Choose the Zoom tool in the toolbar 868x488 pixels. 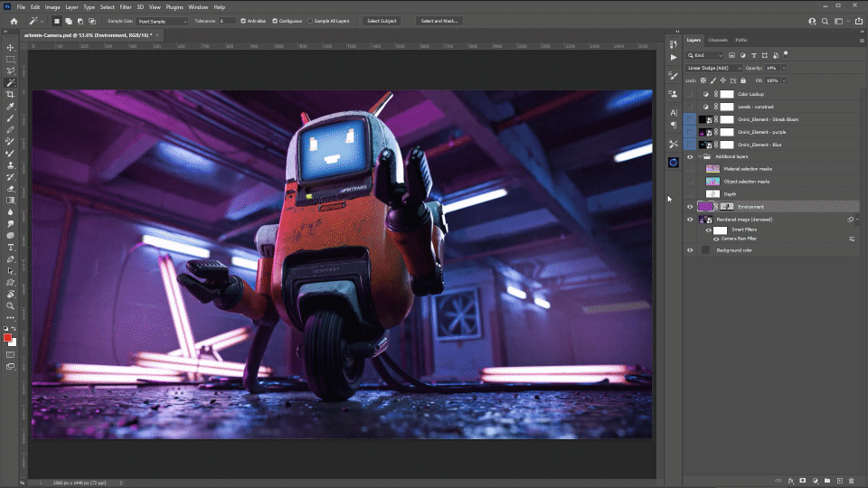pyautogui.click(x=10, y=305)
